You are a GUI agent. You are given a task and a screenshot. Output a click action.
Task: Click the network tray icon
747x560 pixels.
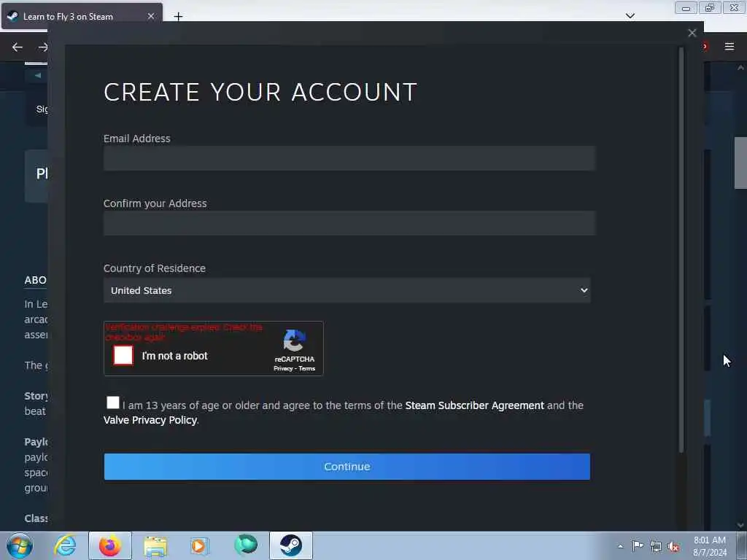(x=656, y=547)
